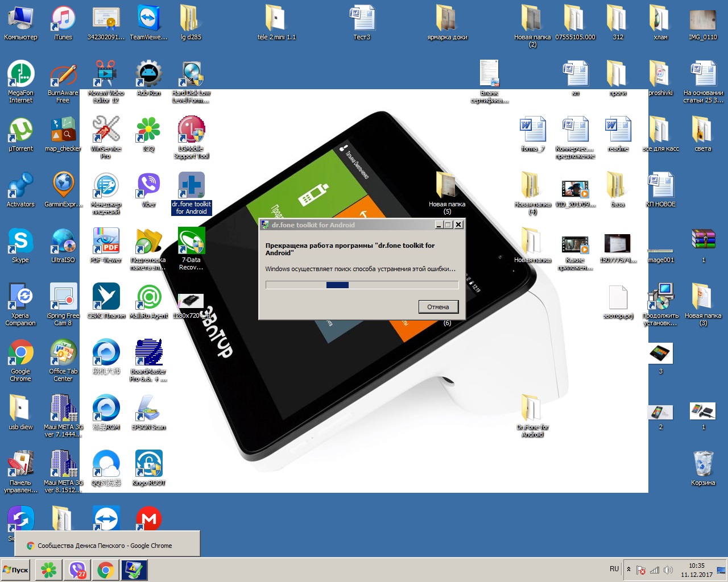Click the Отмена button in the error dialog
The image size is (728, 582).
coord(438,307)
